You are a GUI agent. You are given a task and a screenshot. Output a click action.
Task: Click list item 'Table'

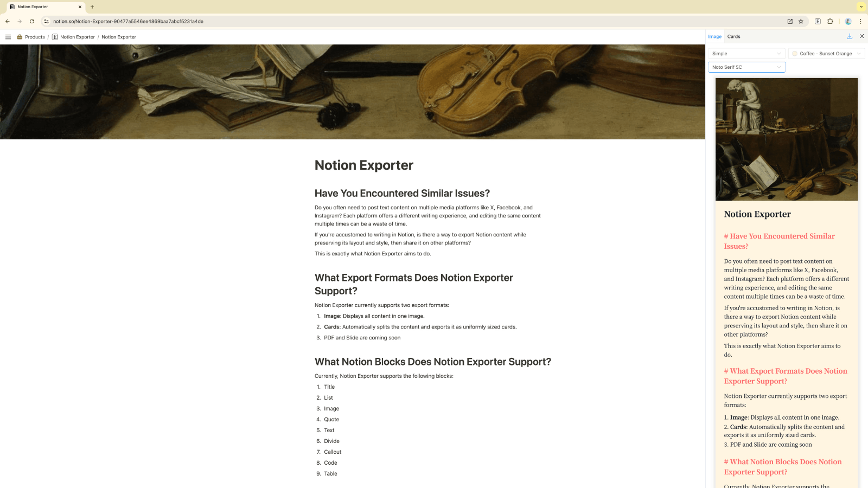coord(330,474)
